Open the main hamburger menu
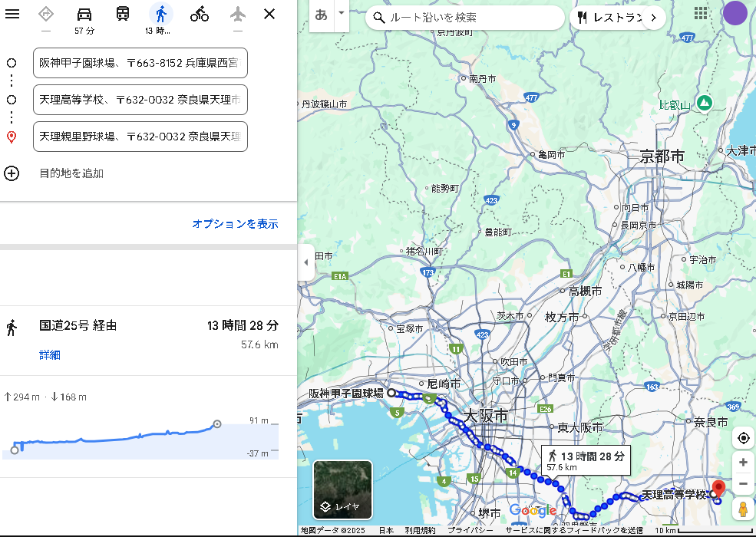The width and height of the screenshot is (756, 537). [x=12, y=14]
